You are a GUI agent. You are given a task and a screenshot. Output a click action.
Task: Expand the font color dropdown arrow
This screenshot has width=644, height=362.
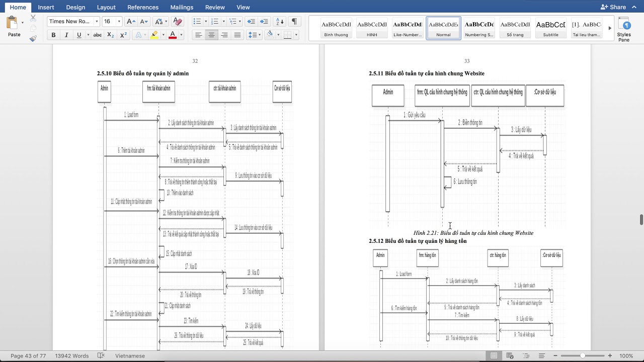pyautogui.click(x=181, y=35)
